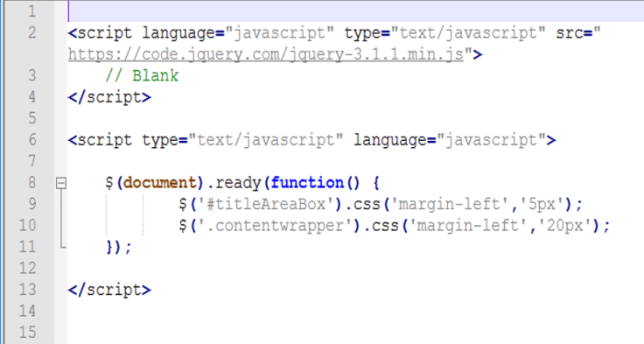This screenshot has height=344, width=644.
Task: Click line number 1 in margin
Action: click(32, 11)
